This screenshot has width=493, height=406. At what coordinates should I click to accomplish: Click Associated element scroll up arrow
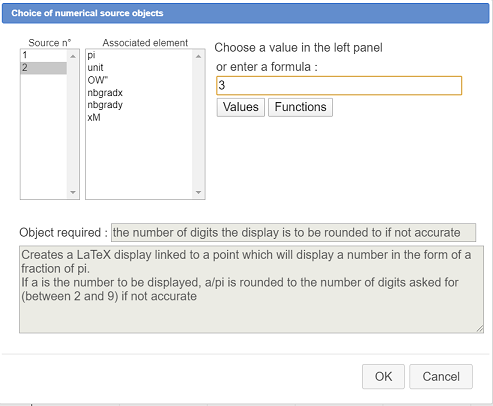(198, 56)
